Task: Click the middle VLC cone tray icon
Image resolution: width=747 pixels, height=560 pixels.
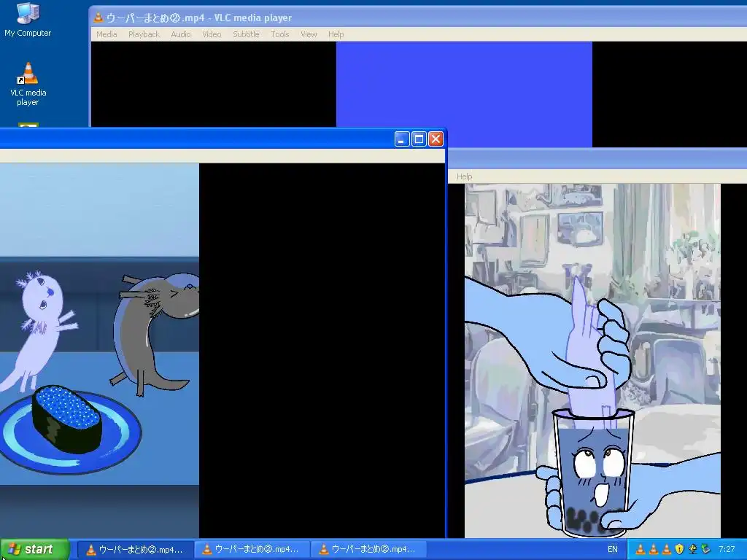Action: [654, 550]
